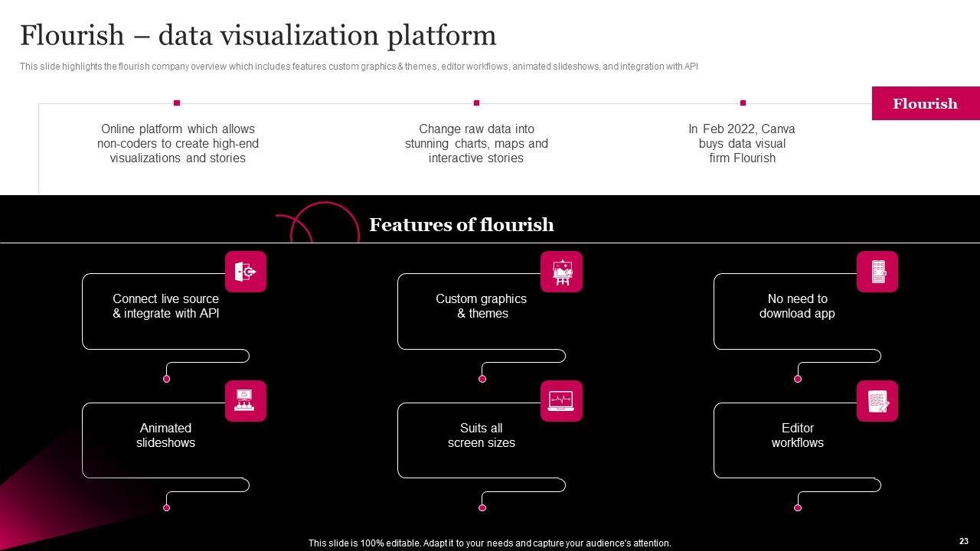
Task: Select the 'Online platform which allows non-coders' text
Action: click(x=178, y=143)
